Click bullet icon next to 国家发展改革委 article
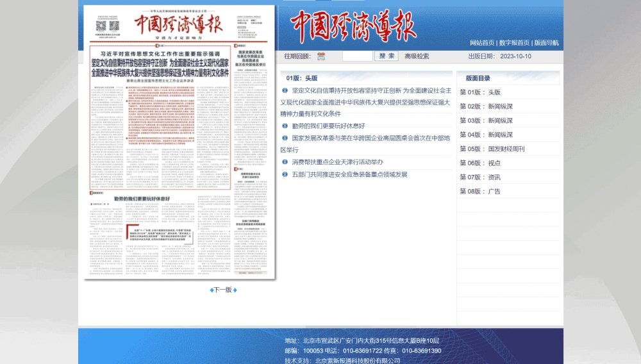Screen dimensions: 641x364 click(285, 138)
